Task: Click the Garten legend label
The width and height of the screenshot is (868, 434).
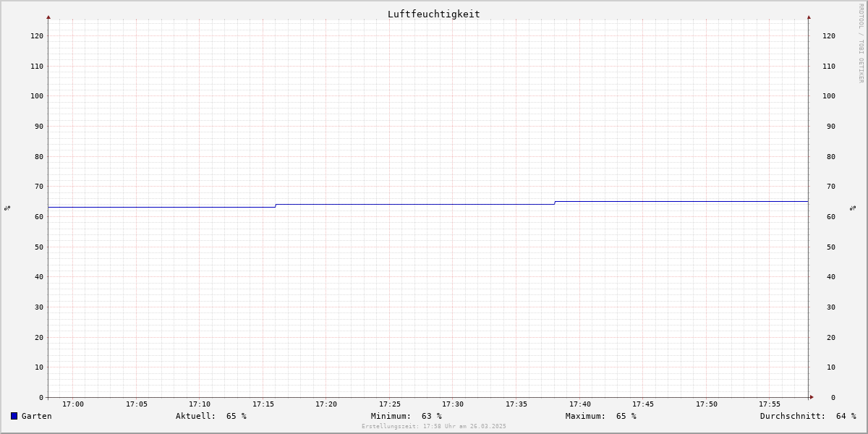Action: 37,416
